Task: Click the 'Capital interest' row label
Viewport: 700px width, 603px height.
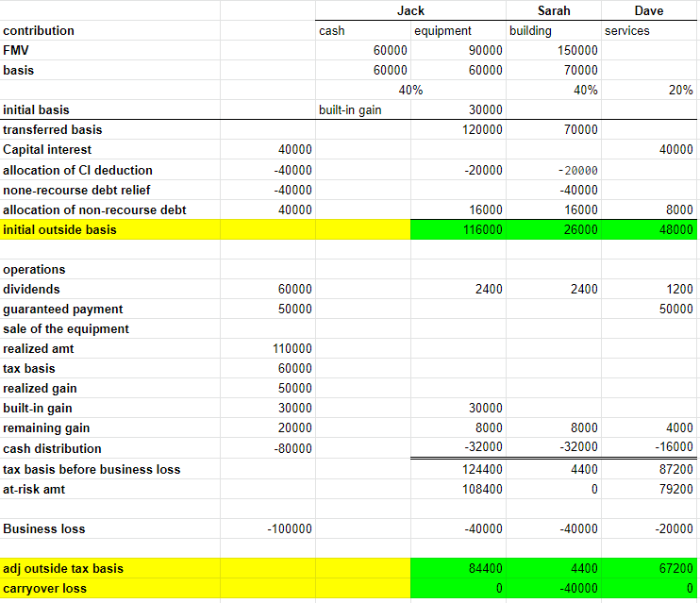Action: tap(47, 150)
